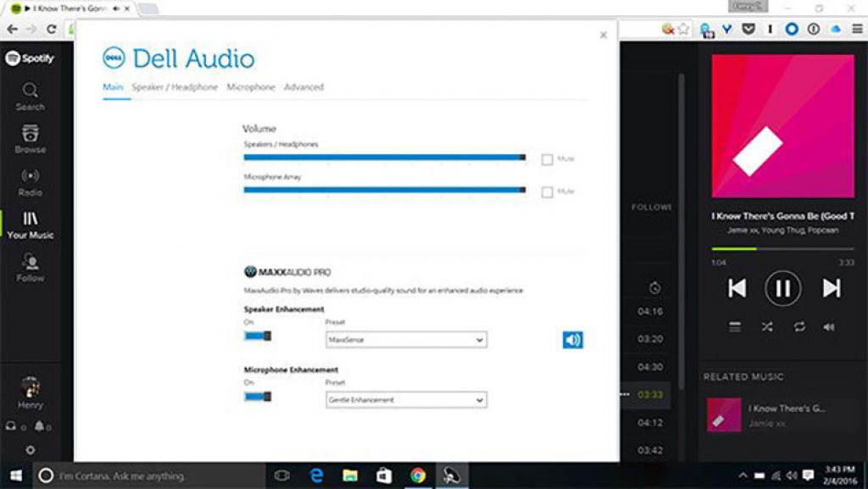Pause the playing song
This screenshot has height=489, width=868.
[782, 287]
